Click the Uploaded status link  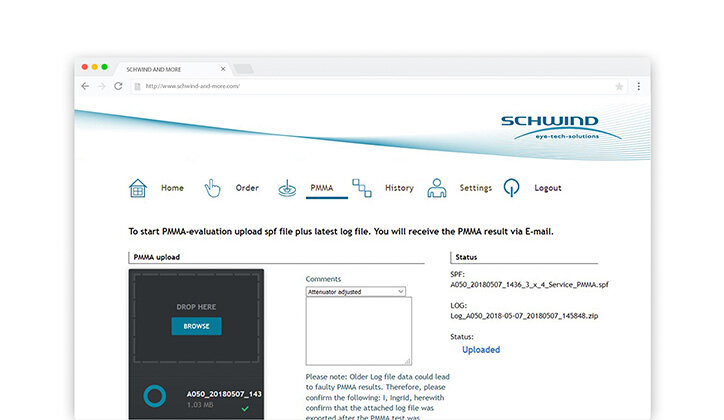[480, 350]
